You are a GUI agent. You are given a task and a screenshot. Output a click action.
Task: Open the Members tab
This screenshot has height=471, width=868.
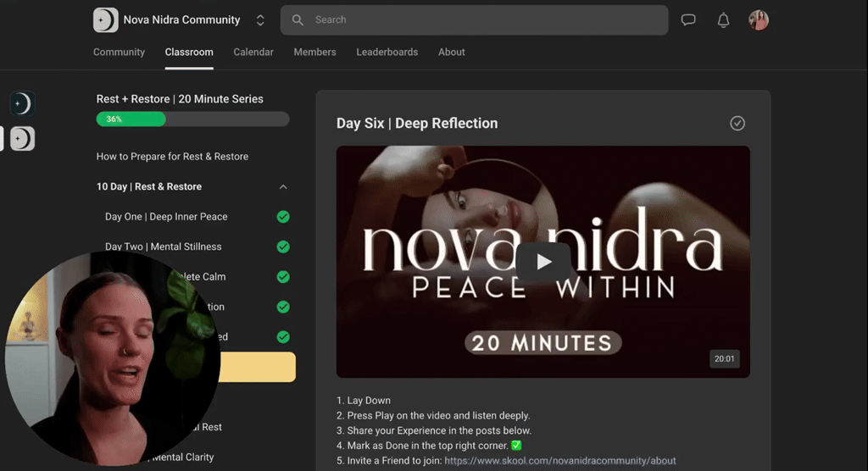314,52
